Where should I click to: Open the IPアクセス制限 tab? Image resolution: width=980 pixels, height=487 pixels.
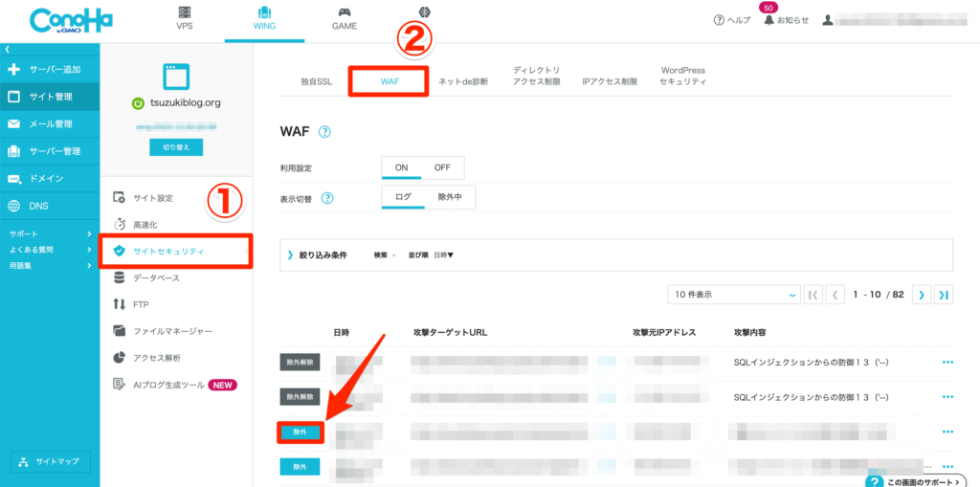click(x=610, y=82)
